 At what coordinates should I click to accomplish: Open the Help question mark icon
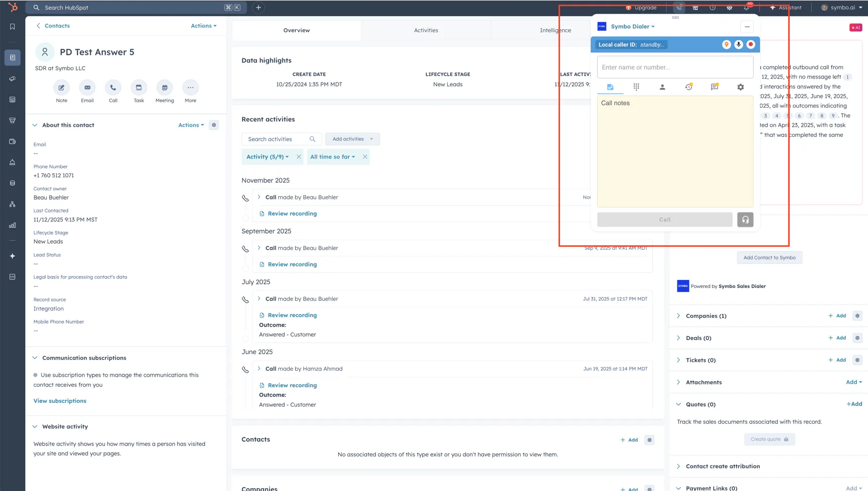pos(712,8)
